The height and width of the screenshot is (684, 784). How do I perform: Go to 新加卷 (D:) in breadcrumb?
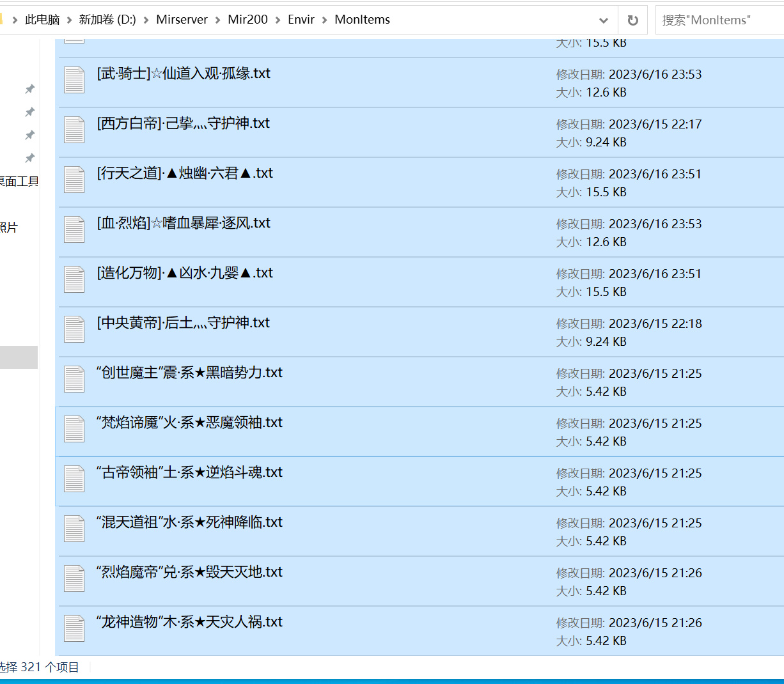107,20
